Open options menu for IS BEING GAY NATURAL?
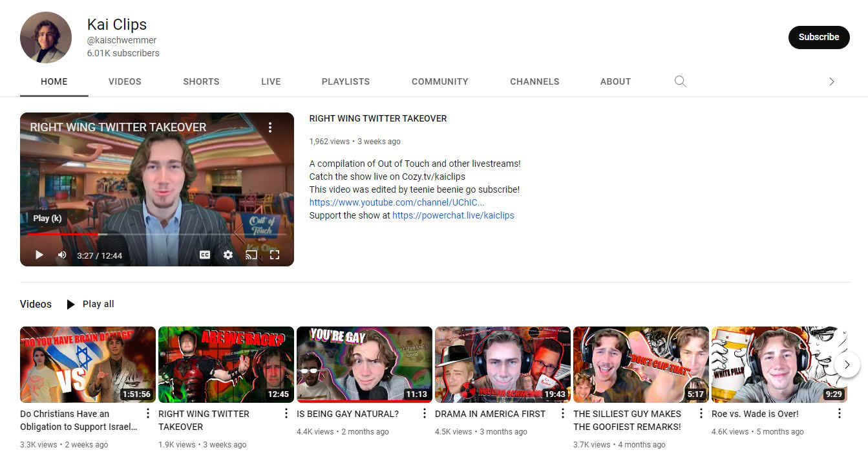This screenshot has width=868, height=461. pyautogui.click(x=425, y=413)
